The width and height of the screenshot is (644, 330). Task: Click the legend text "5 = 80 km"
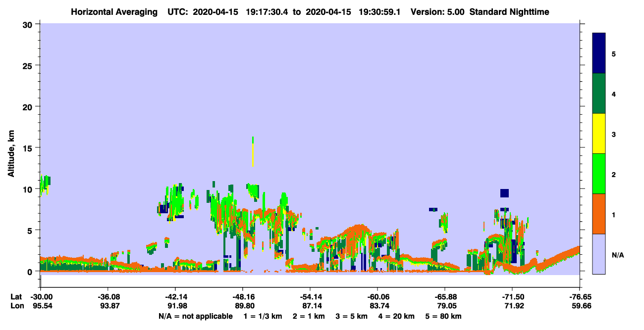443,316
